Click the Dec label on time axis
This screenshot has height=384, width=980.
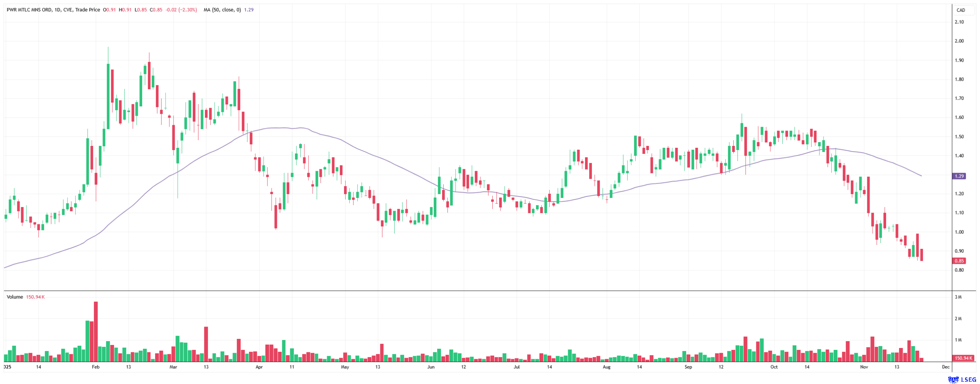946,367
